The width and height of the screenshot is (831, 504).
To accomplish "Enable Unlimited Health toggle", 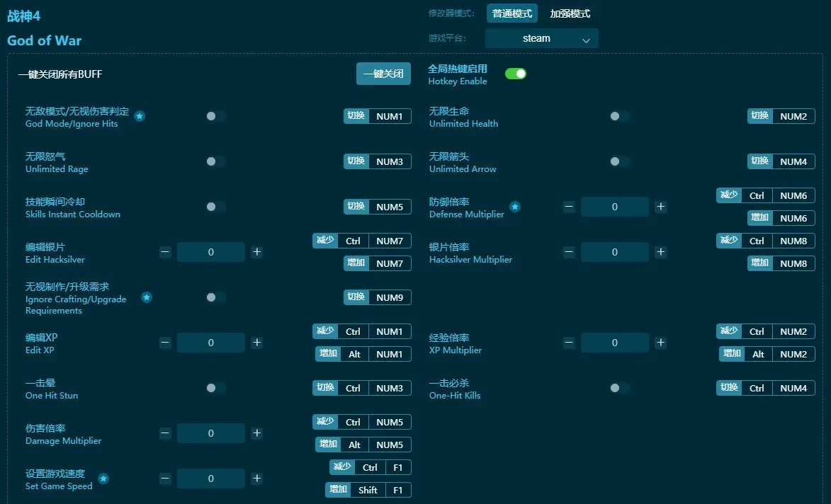I will coord(620,116).
